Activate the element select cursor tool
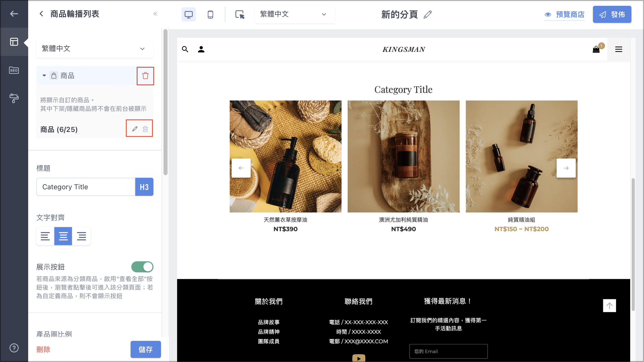 240,14
